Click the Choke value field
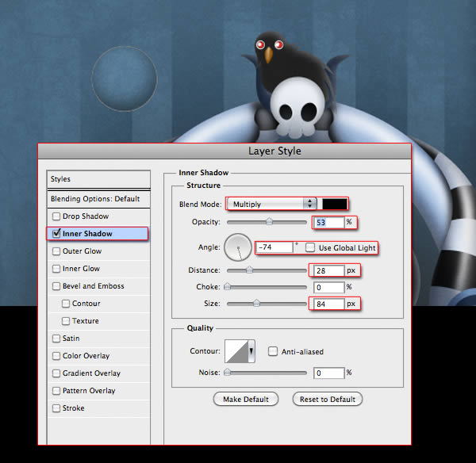 point(329,287)
